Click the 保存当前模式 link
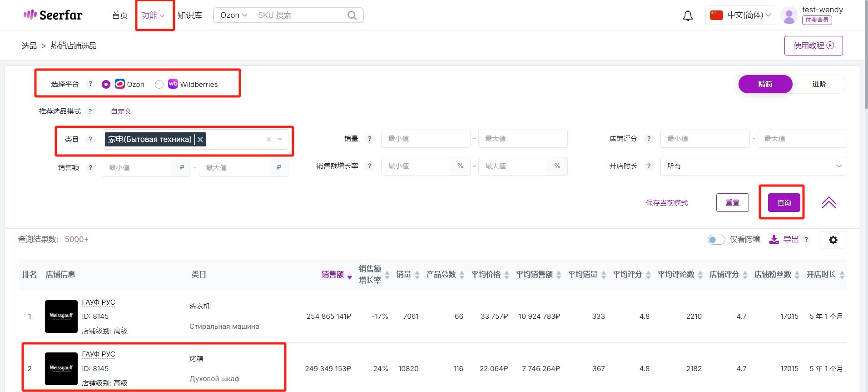 point(667,203)
